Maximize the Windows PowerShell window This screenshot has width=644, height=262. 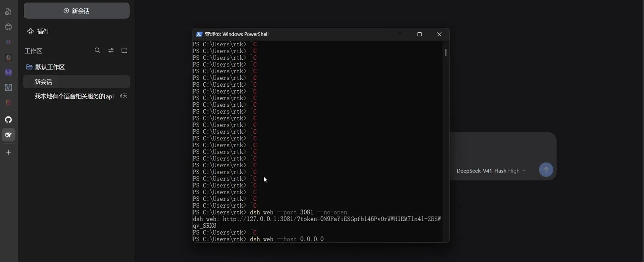point(419,34)
